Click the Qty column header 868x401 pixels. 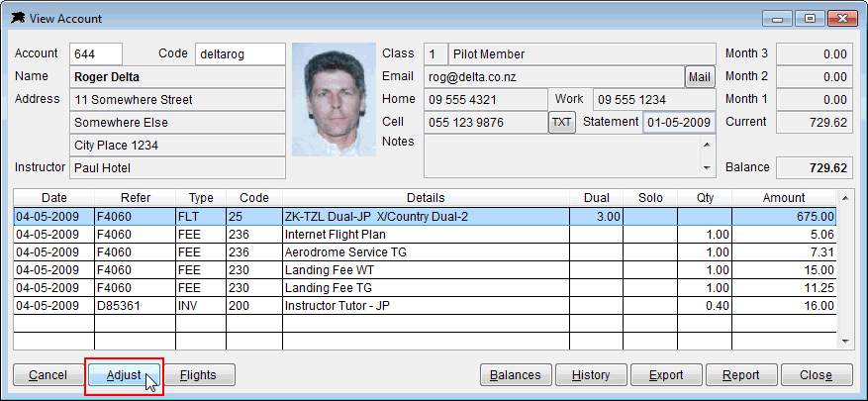pyautogui.click(x=705, y=198)
